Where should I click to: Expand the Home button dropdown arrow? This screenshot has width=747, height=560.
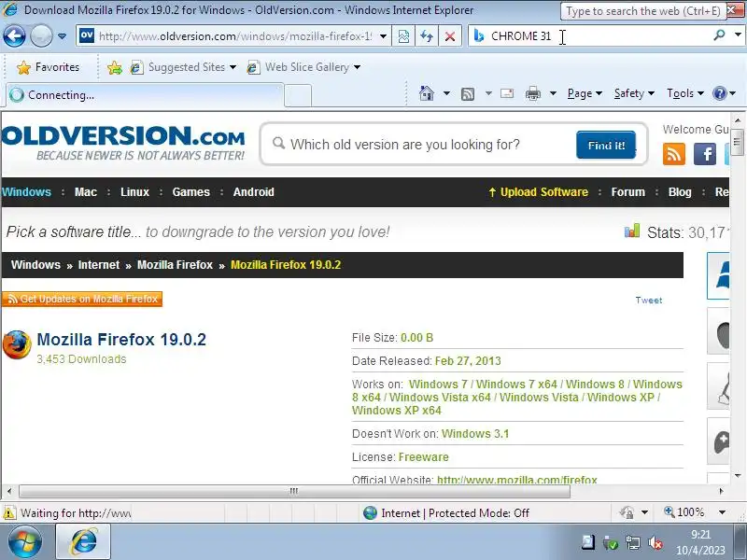pos(446,93)
